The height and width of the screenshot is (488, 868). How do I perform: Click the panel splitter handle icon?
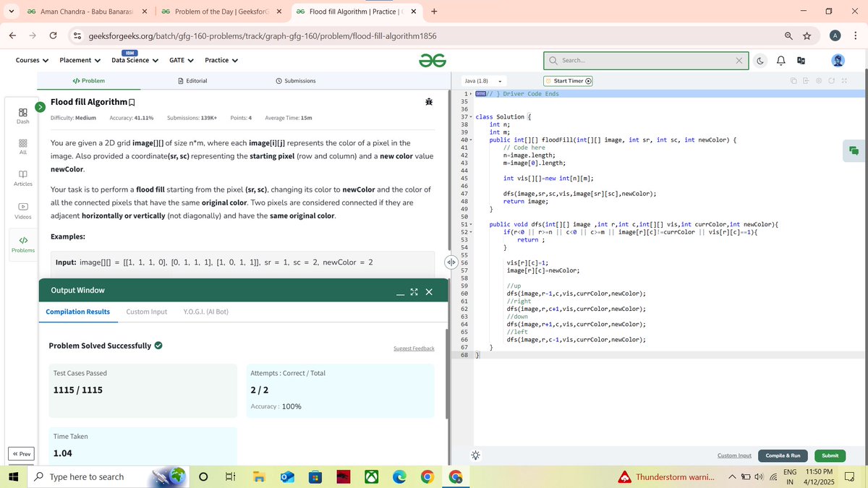pos(453,262)
